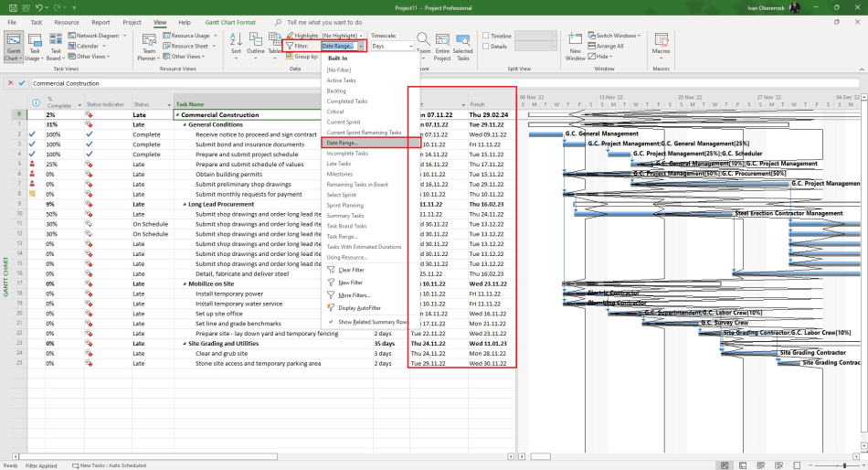Select the Set up site office task
Viewport: 868px width, 470px height.
[218, 313]
